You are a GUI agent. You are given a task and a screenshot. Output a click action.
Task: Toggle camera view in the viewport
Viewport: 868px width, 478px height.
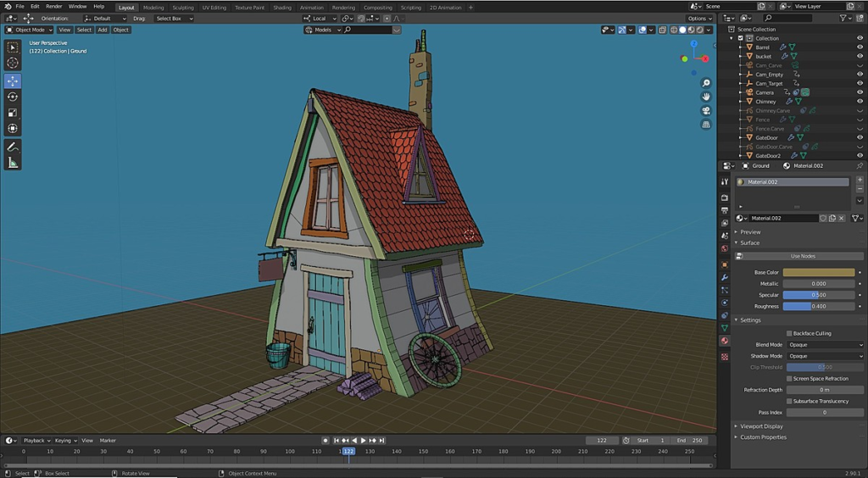point(706,111)
